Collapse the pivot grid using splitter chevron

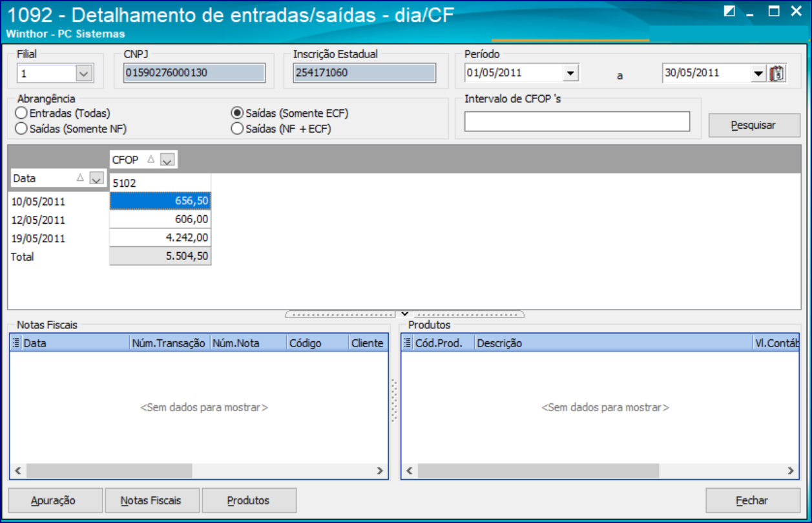pos(405,314)
